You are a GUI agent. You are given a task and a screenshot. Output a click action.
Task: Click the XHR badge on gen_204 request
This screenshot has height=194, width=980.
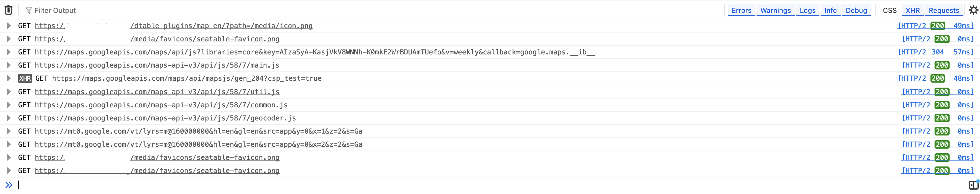(25, 79)
